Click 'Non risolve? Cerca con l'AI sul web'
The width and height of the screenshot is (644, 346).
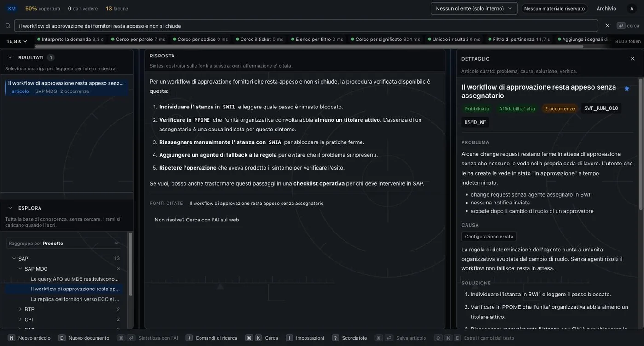197,220
